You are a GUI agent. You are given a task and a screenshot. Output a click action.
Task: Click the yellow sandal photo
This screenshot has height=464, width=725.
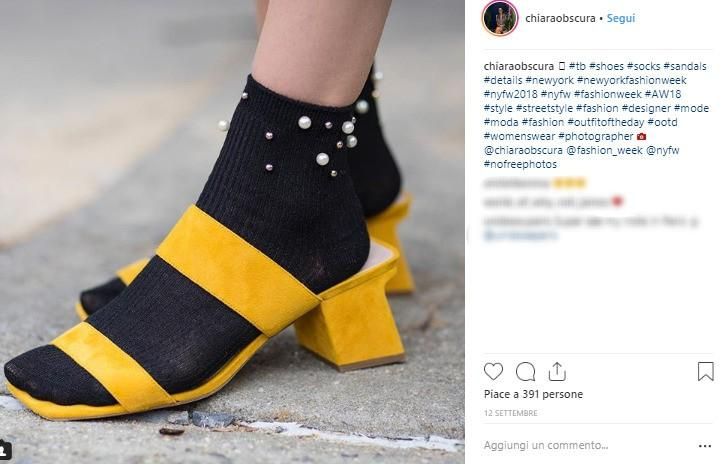point(232,232)
